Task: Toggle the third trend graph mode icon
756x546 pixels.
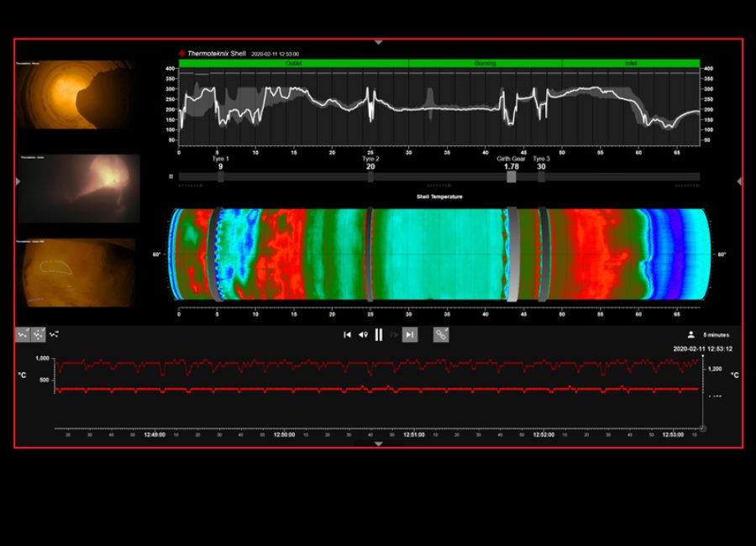Action: pos(55,333)
